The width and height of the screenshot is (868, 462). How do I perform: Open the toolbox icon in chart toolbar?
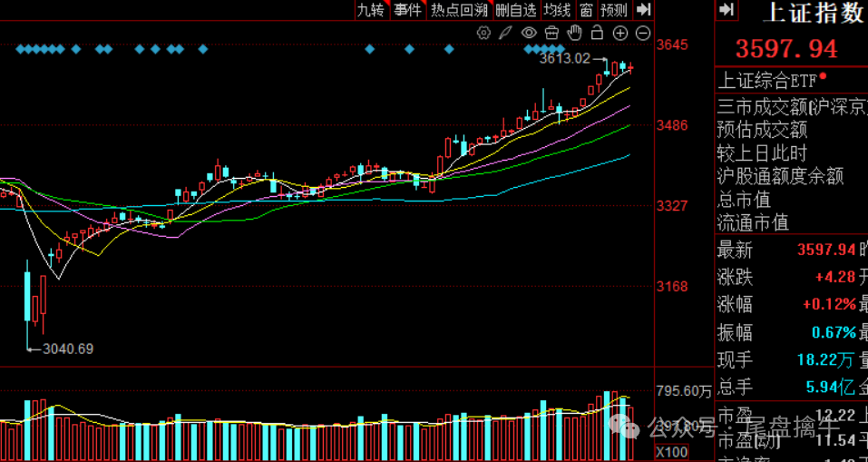551,33
